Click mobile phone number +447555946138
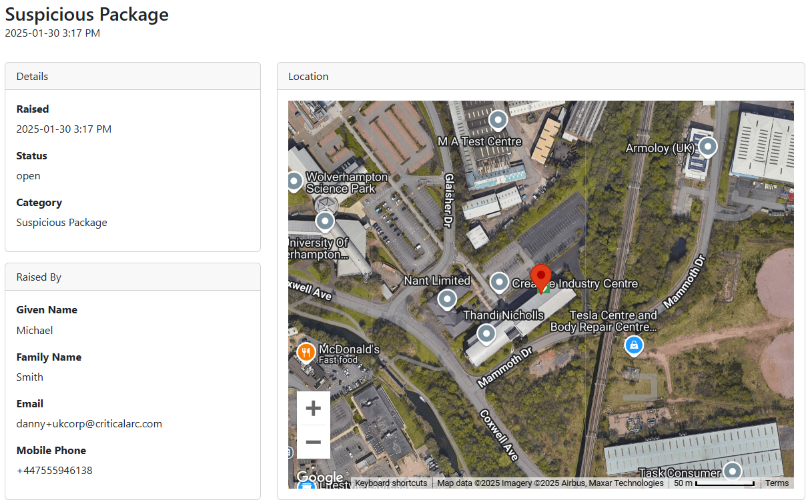The image size is (812, 504). tap(54, 471)
